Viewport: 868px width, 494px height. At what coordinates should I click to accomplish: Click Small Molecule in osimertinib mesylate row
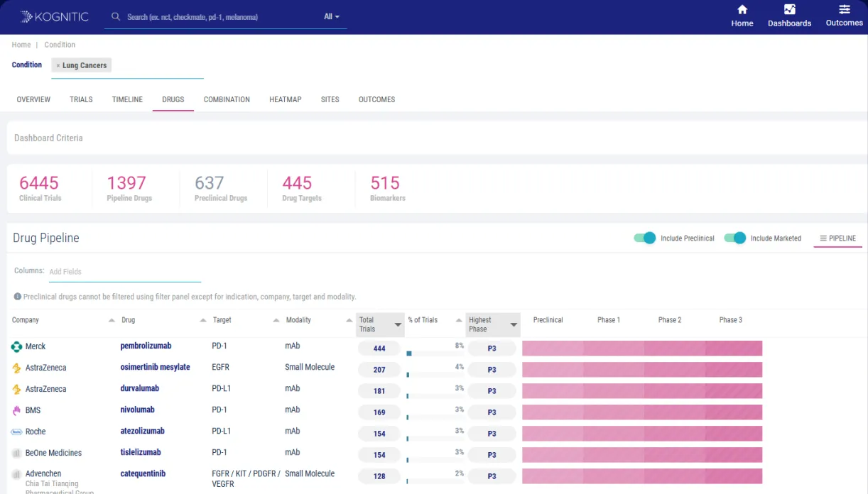310,367
